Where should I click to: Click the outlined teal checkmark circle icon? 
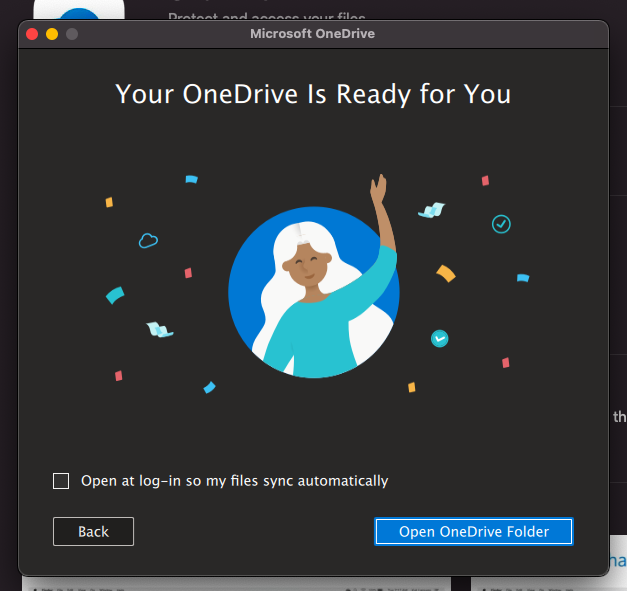click(x=501, y=224)
